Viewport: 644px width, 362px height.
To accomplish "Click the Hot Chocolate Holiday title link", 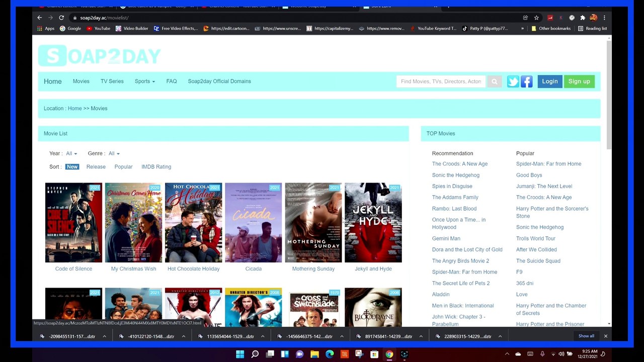I will coord(194,269).
